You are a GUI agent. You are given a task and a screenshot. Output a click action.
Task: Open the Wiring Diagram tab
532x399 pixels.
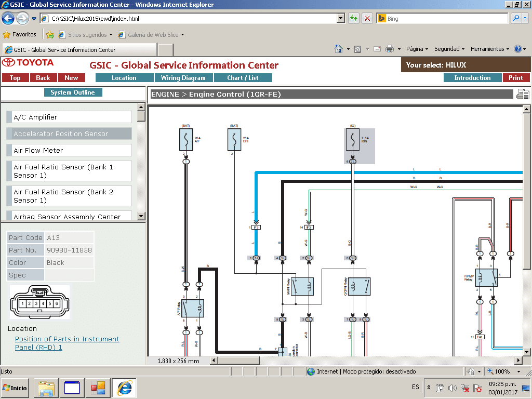click(183, 78)
